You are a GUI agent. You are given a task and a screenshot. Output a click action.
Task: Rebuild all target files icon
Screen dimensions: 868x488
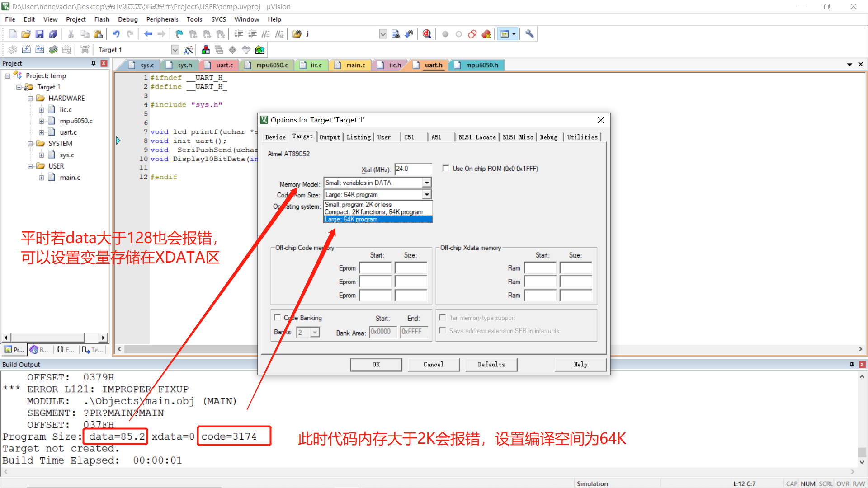(x=40, y=50)
